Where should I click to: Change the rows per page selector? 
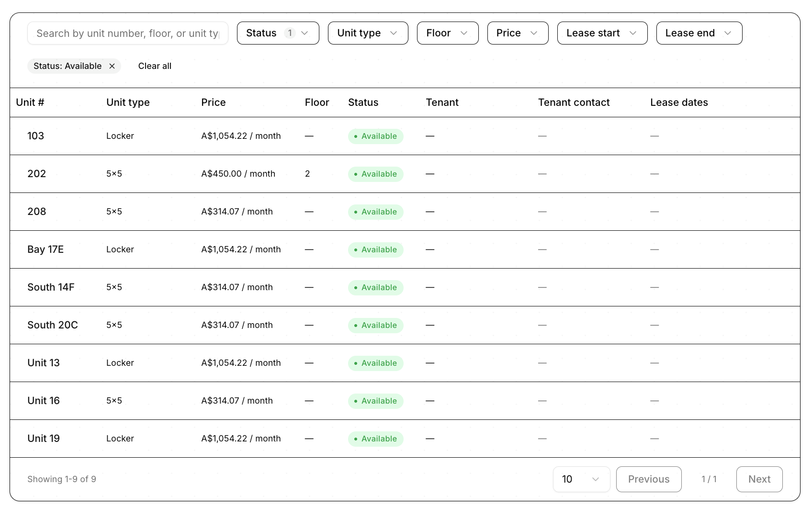(581, 479)
